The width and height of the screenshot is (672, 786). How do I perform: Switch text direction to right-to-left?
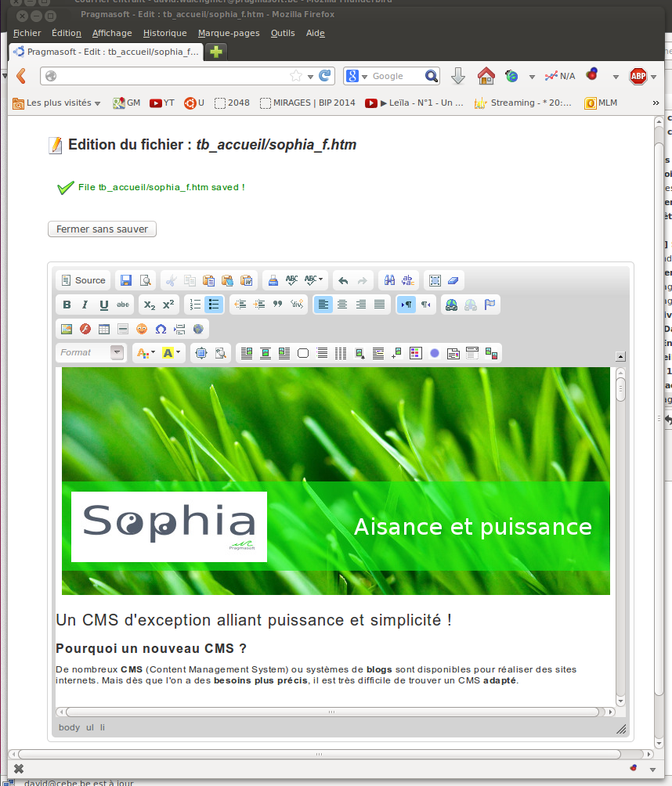click(425, 305)
